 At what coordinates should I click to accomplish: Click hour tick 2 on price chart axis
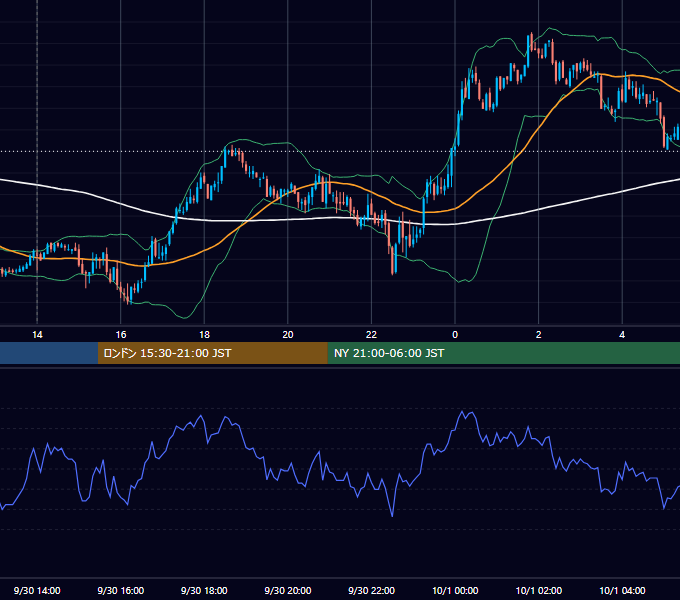pos(539,335)
